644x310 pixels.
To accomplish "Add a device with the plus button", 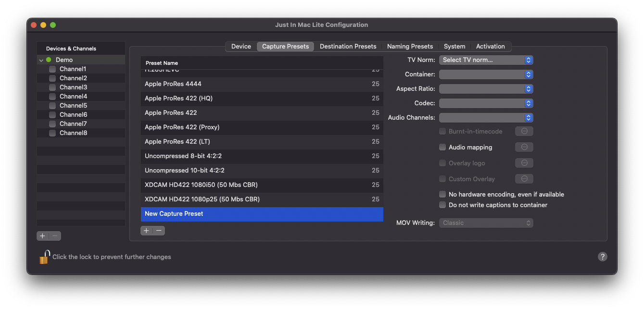I will coord(43,236).
